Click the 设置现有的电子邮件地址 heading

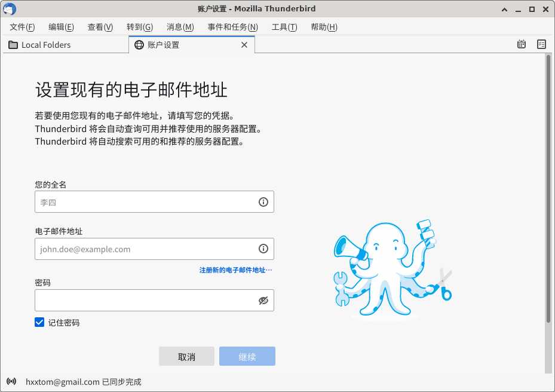point(131,89)
